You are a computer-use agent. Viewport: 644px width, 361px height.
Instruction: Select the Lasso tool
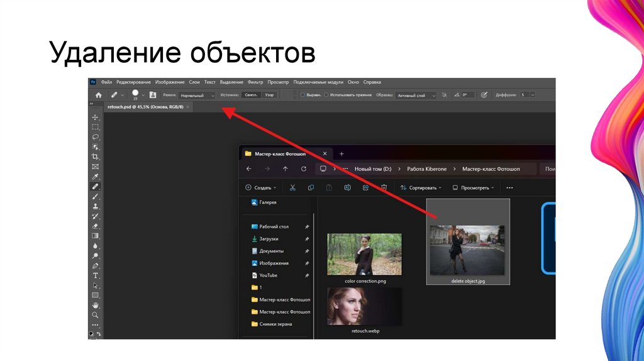[96, 137]
